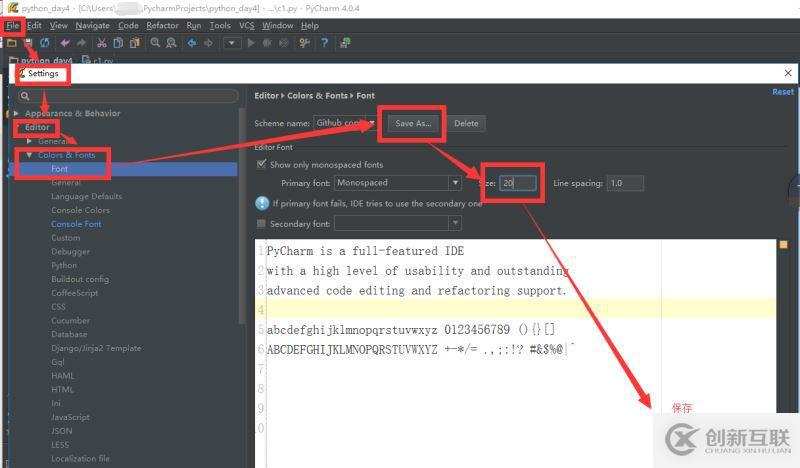Click the Debug bug icon
This screenshot has width=800, height=468.
coord(267,43)
